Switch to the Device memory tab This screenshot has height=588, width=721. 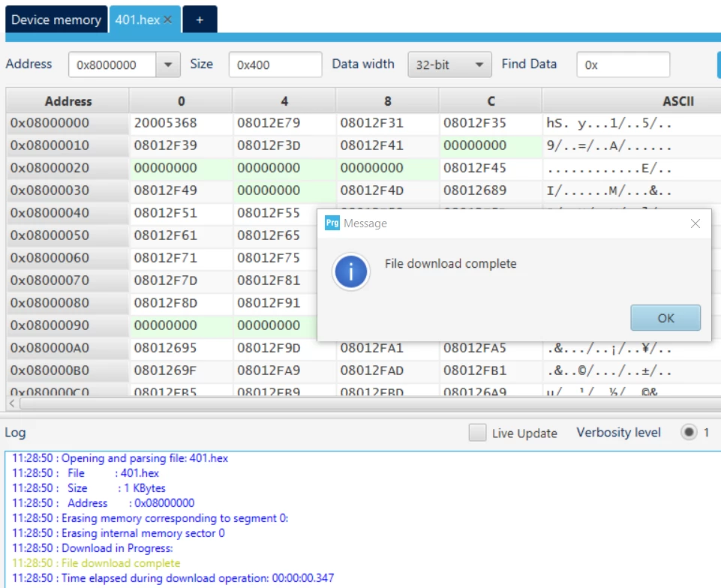(56, 19)
